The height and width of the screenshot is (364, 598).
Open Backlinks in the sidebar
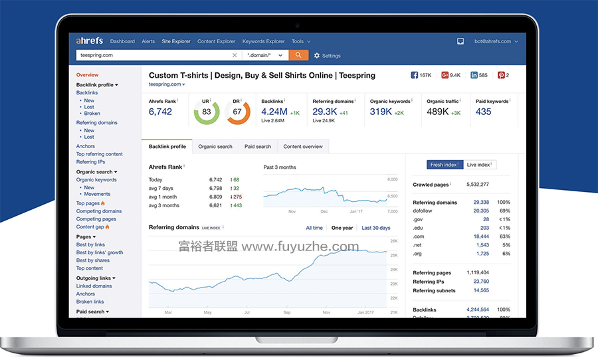click(x=87, y=92)
